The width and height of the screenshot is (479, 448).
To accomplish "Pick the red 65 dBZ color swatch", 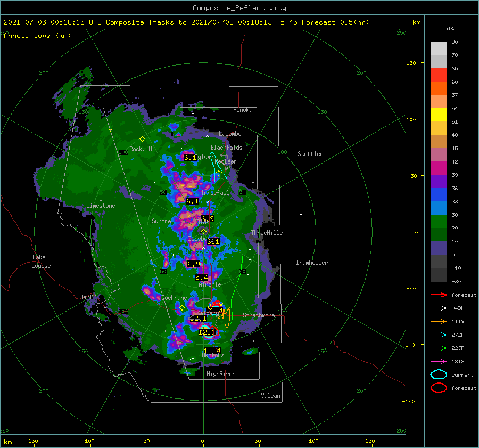I will click(439, 75).
